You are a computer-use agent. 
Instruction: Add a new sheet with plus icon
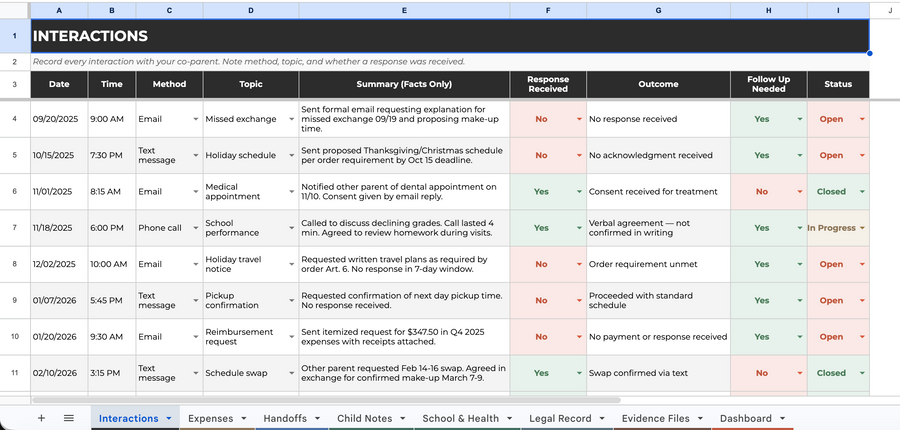point(41,418)
